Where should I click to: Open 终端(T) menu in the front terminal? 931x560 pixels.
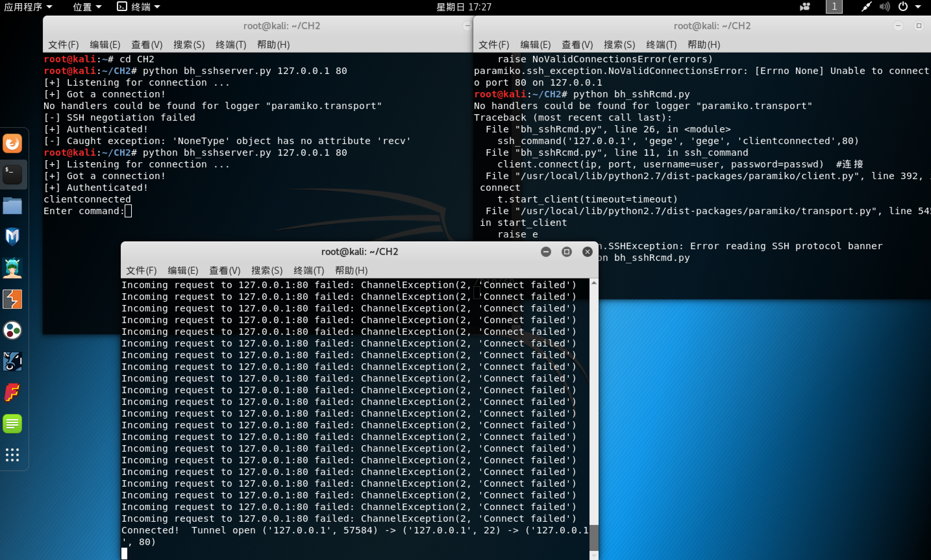(x=309, y=270)
